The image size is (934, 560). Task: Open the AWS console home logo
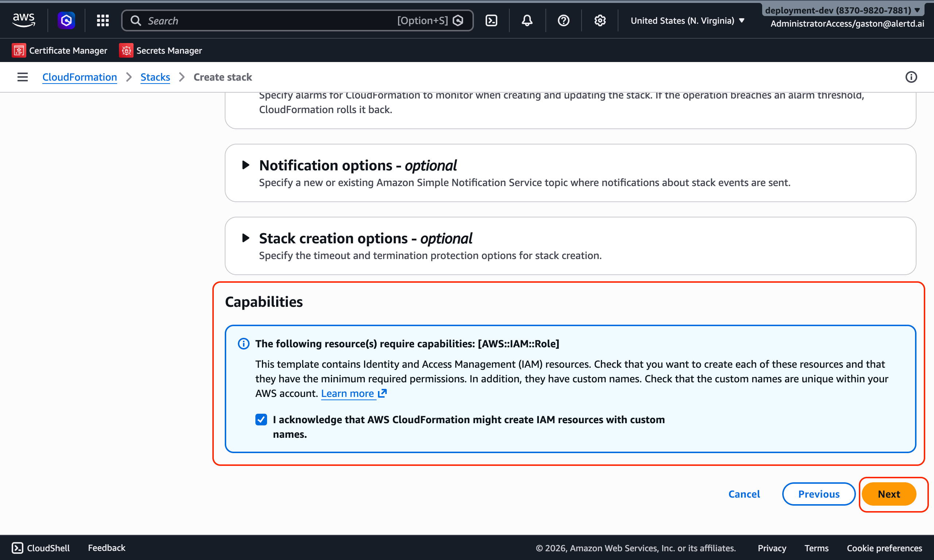tap(24, 20)
